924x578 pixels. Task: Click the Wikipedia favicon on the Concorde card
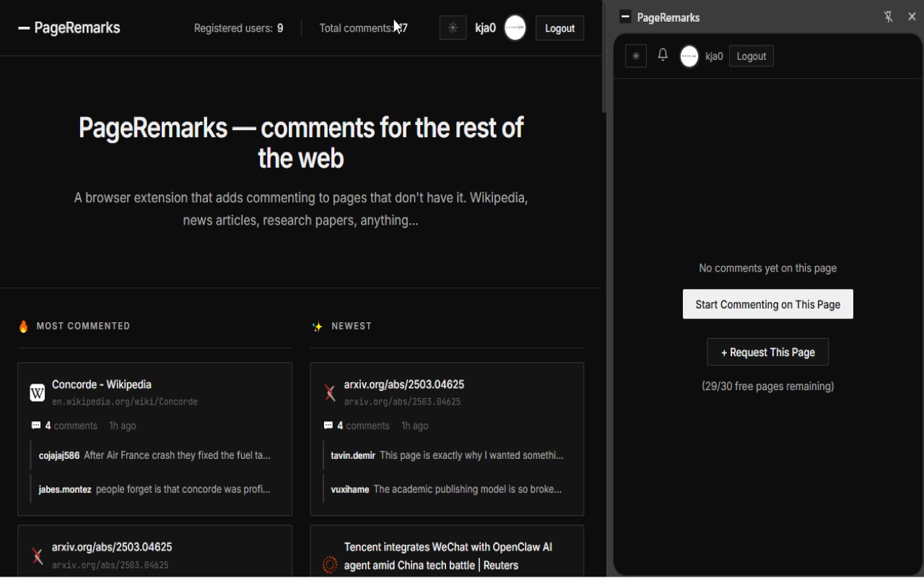click(x=37, y=393)
